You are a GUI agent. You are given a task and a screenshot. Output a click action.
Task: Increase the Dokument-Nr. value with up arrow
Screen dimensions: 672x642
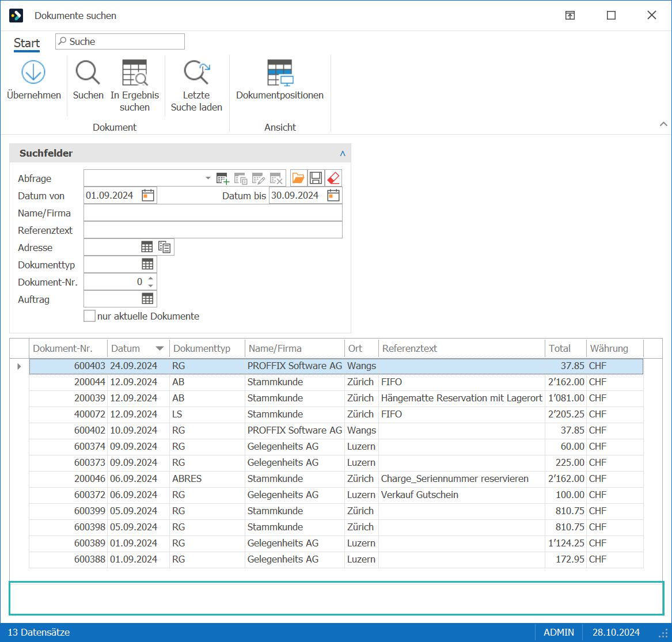click(x=150, y=279)
